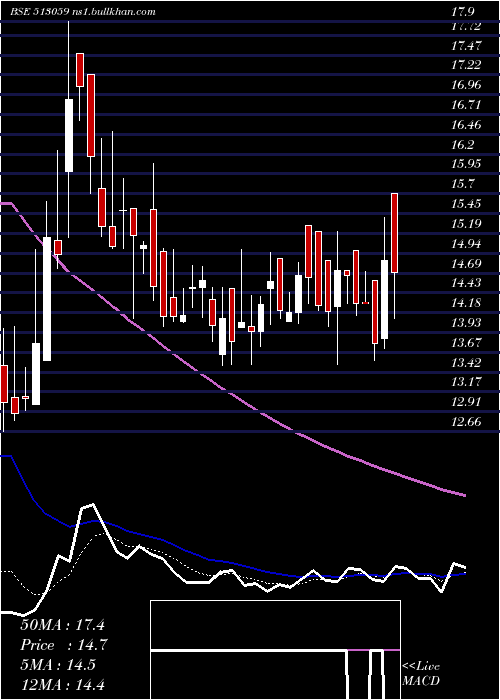Select the 13.93 price axis label

click(466, 323)
